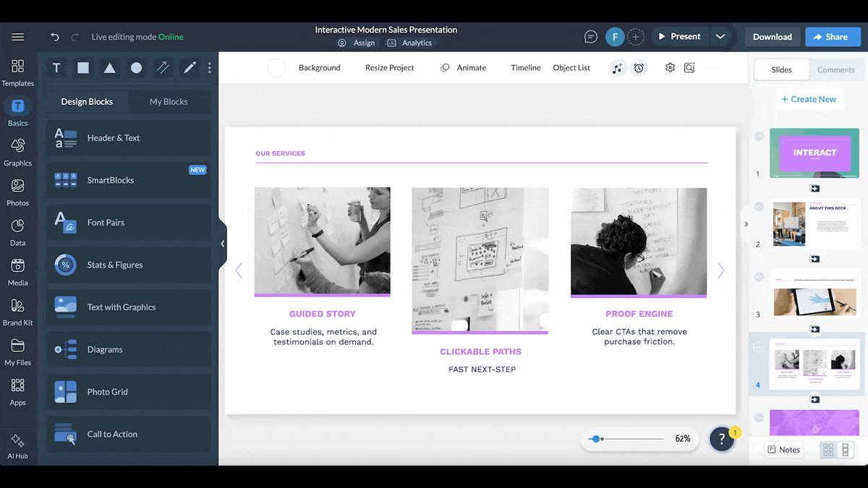This screenshot has width=868, height=488.
Task: Open Photo Grid block
Action: 129,392
